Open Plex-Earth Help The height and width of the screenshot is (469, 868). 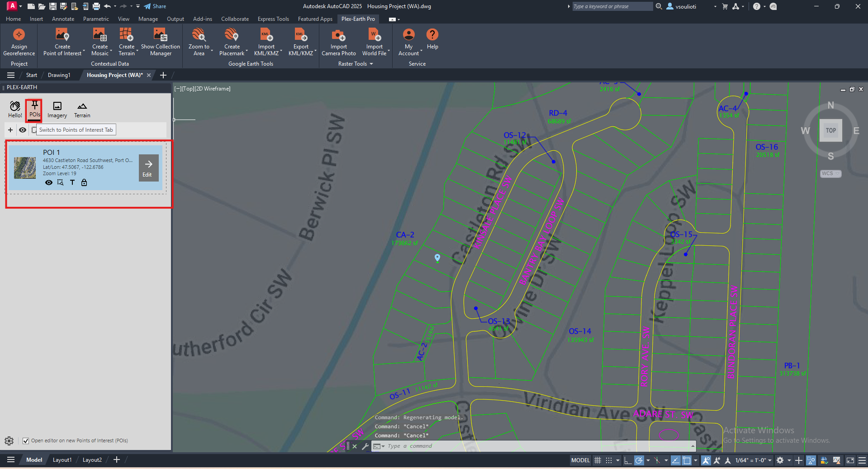pyautogui.click(x=432, y=39)
